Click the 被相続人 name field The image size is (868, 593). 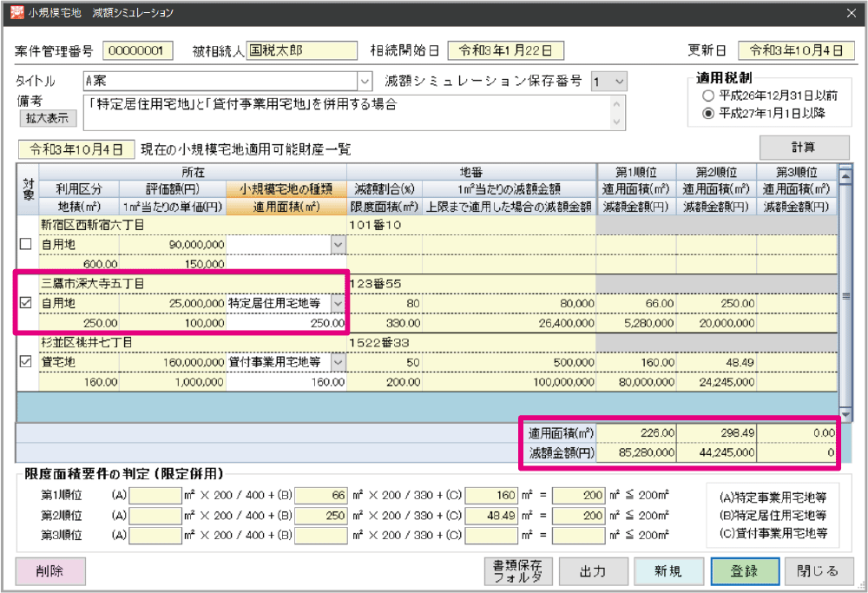pyautogui.click(x=302, y=50)
